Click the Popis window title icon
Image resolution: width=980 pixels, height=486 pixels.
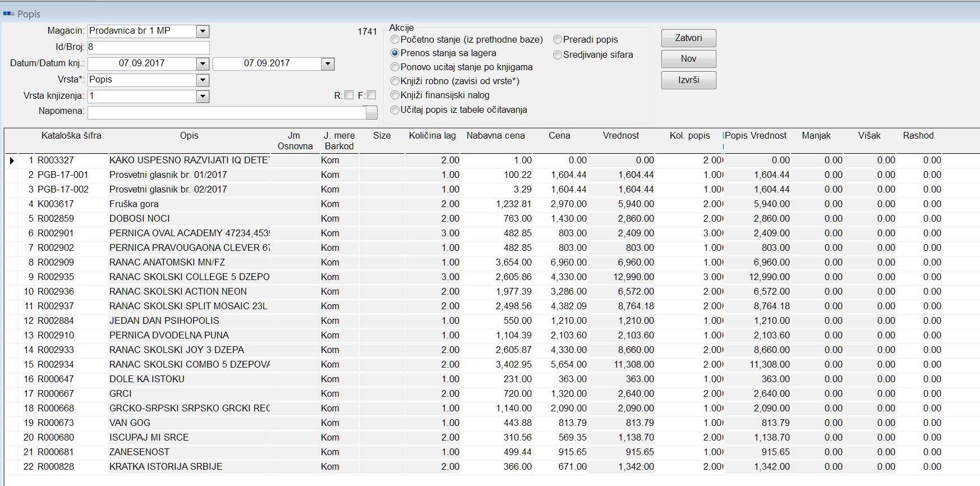(8, 14)
